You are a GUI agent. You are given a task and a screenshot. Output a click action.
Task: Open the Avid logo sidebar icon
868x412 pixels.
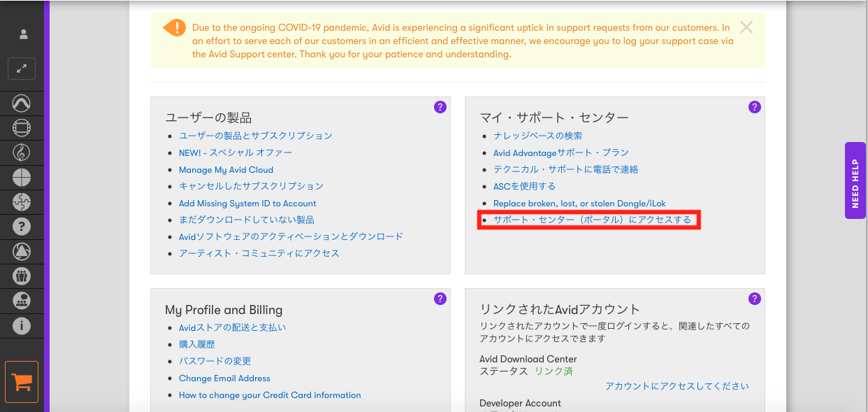tap(22, 104)
